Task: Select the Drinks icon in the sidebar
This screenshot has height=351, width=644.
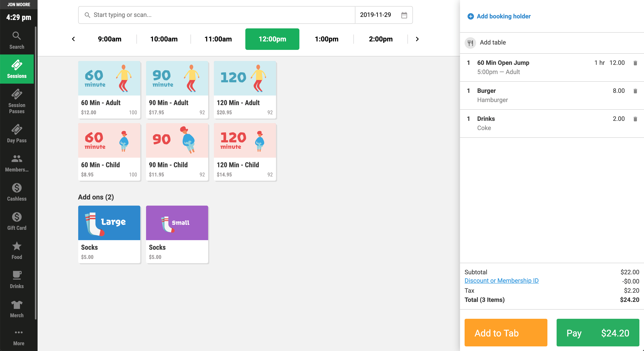Action: click(x=16, y=278)
